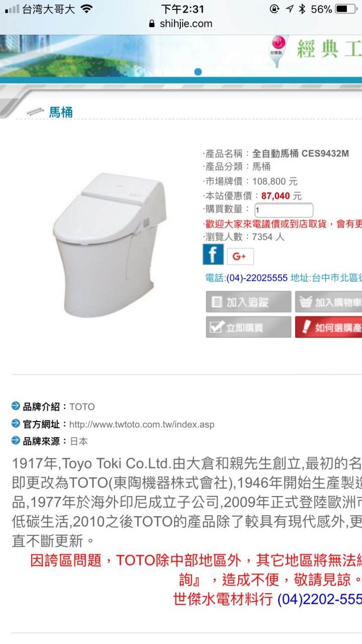Focus the 購買數量 quantity input field
The width and height of the screenshot is (362, 644).
pos(284,210)
